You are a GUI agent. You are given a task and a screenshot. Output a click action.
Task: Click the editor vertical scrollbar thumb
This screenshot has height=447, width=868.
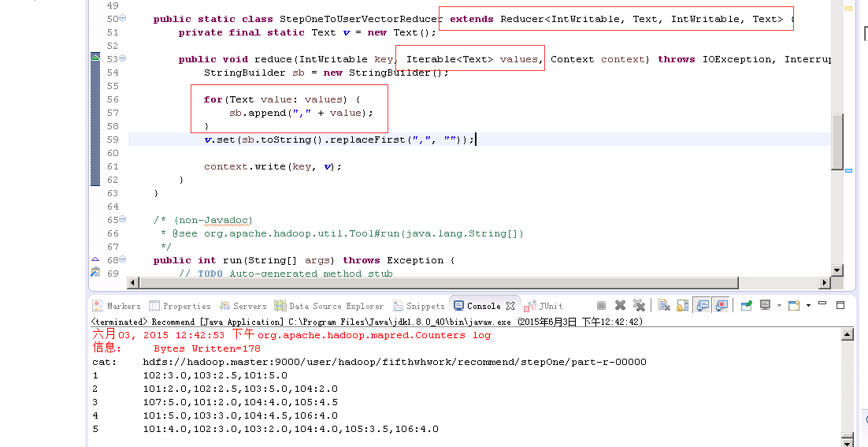click(837, 142)
